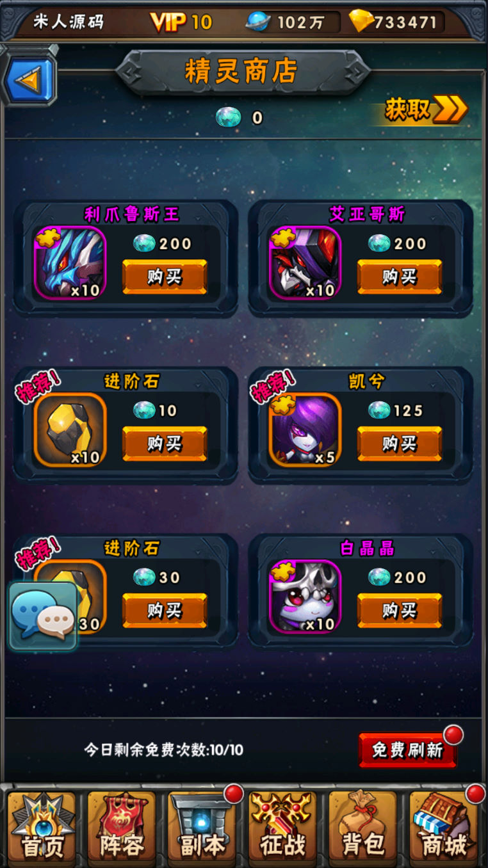Go to the 首页 home tab
This screenshot has height=868, width=488.
tap(42, 825)
